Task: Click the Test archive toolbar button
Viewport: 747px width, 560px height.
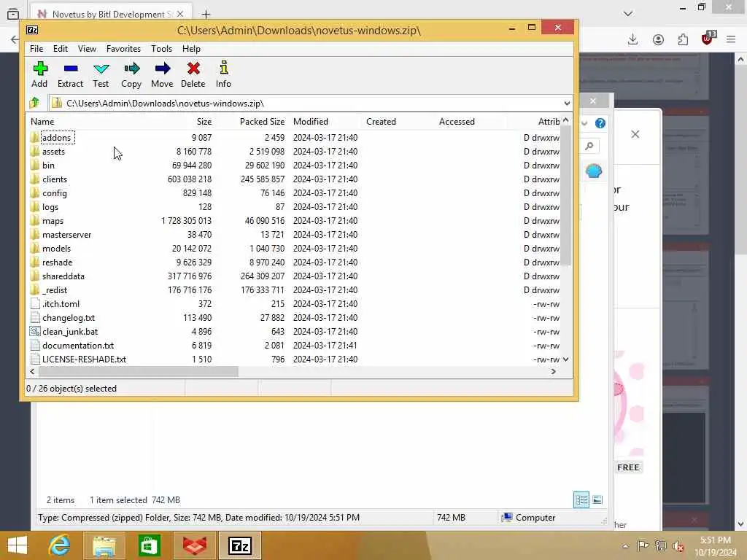Action: point(101,74)
